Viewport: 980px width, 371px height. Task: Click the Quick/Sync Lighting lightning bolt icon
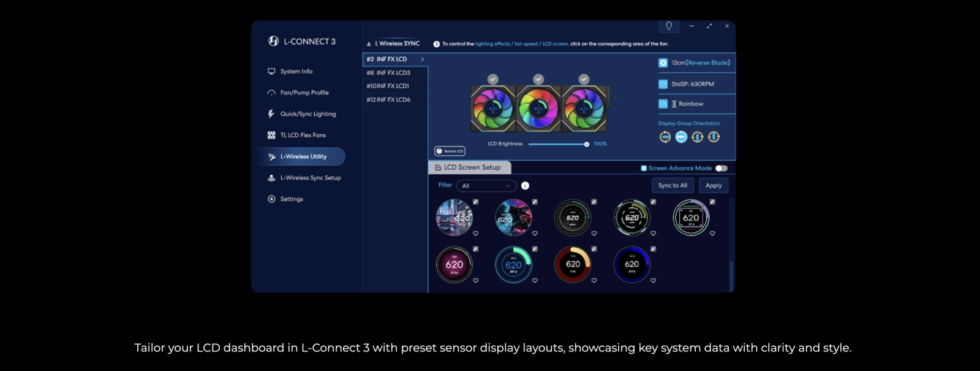click(271, 114)
